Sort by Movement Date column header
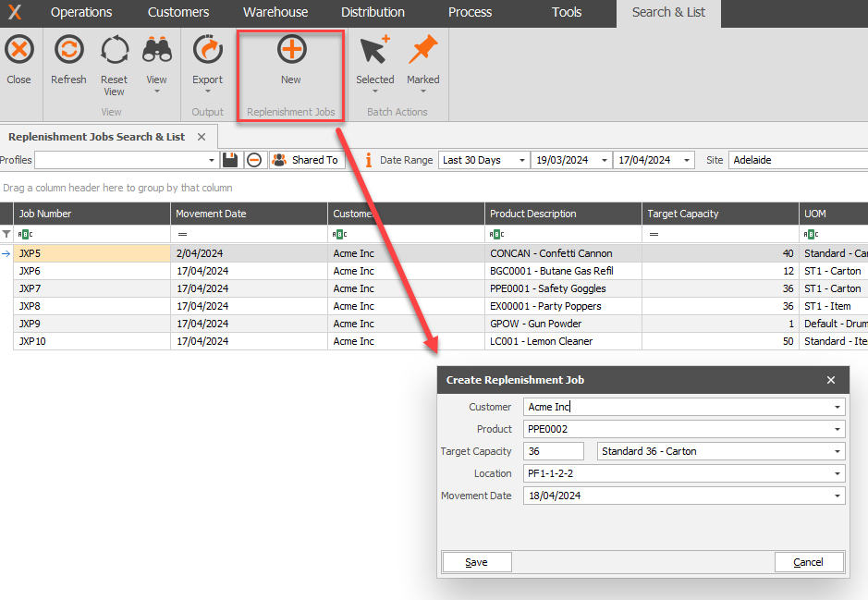868x600 pixels. pyautogui.click(x=249, y=214)
